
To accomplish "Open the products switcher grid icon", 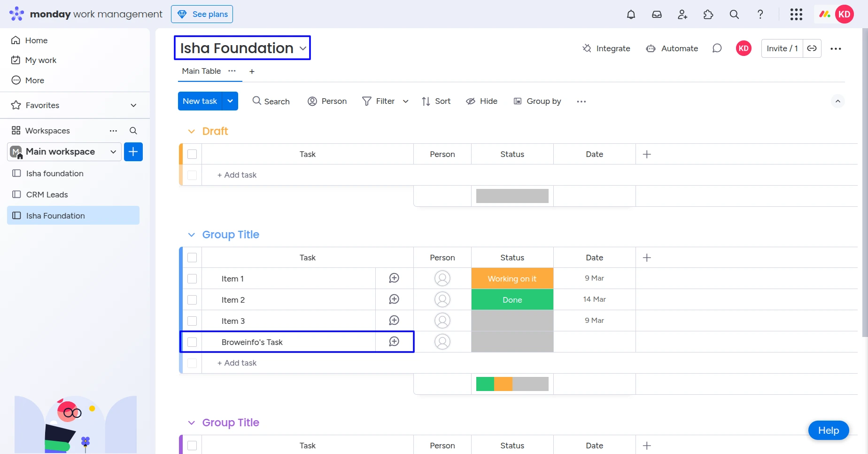I will click(796, 15).
